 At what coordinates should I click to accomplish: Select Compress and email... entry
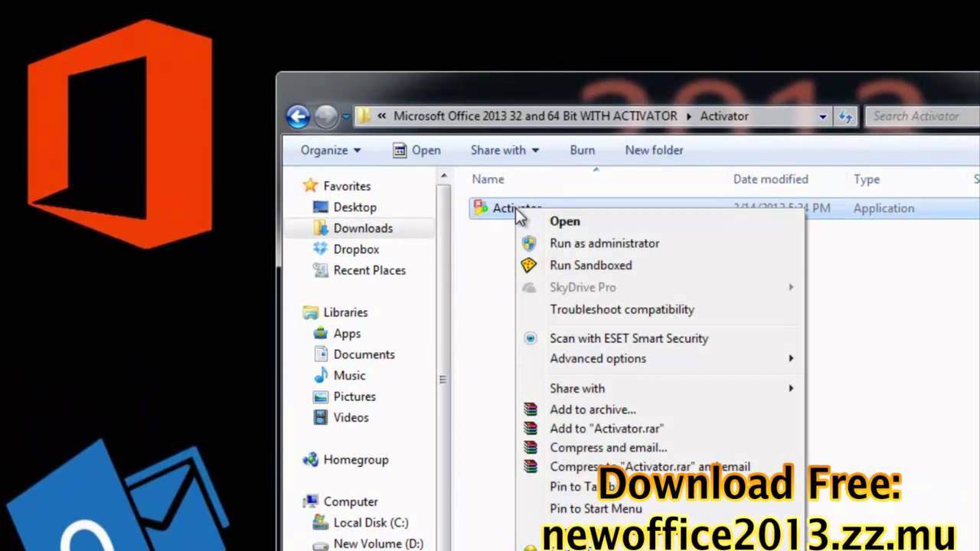click(660, 448)
